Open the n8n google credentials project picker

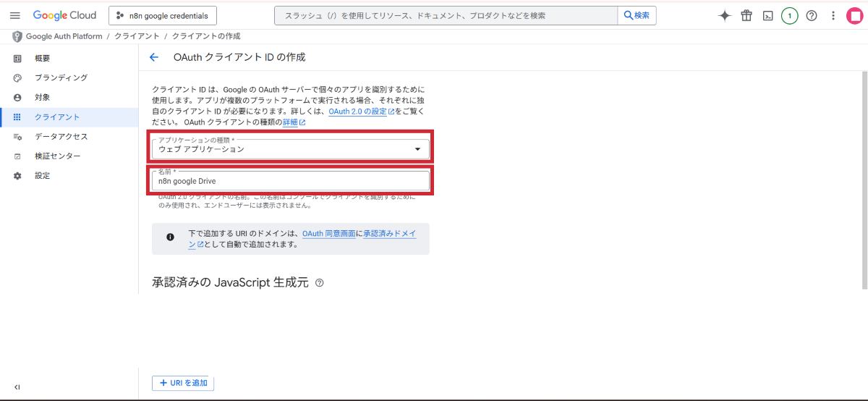pos(163,15)
